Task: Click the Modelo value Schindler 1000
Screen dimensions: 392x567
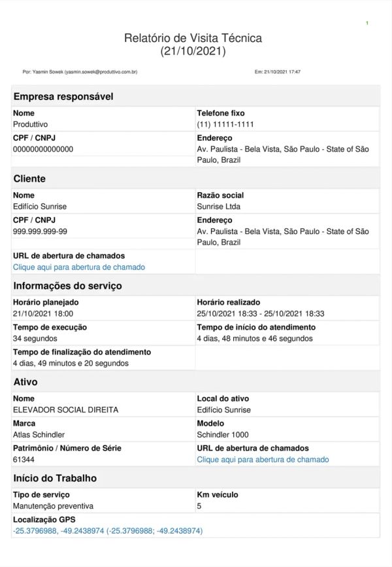Action: (223, 435)
